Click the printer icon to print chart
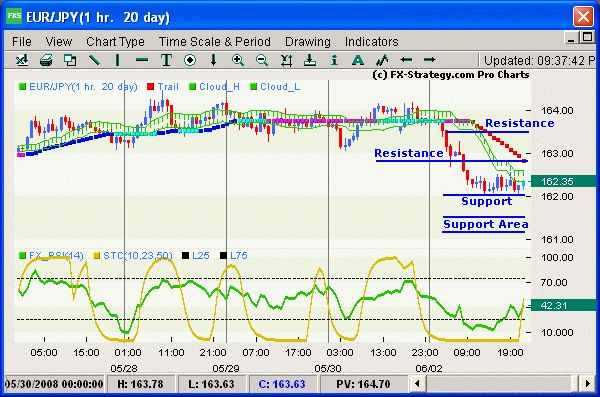The image size is (600, 397). click(x=46, y=60)
